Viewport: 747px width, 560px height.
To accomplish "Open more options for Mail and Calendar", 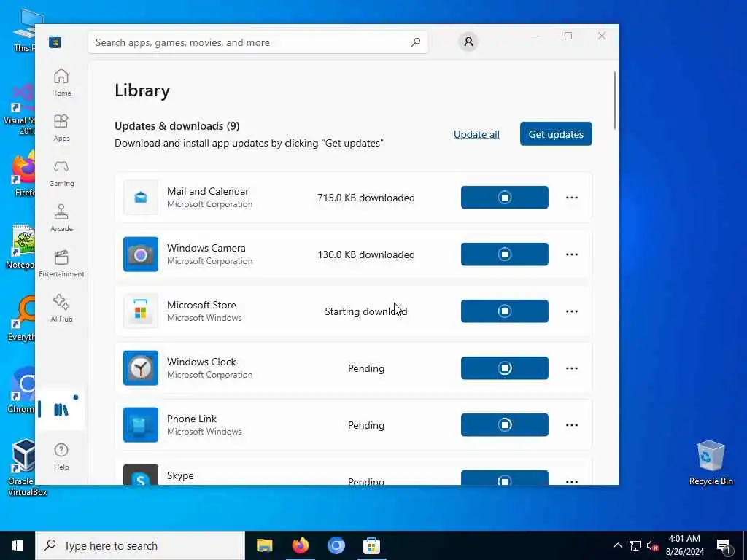I will click(572, 198).
